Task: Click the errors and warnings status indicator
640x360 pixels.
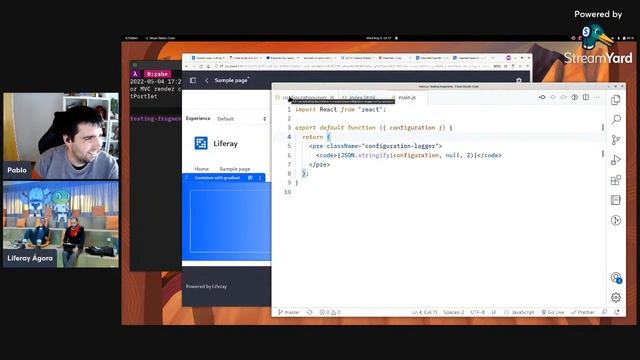Action: pos(330,312)
